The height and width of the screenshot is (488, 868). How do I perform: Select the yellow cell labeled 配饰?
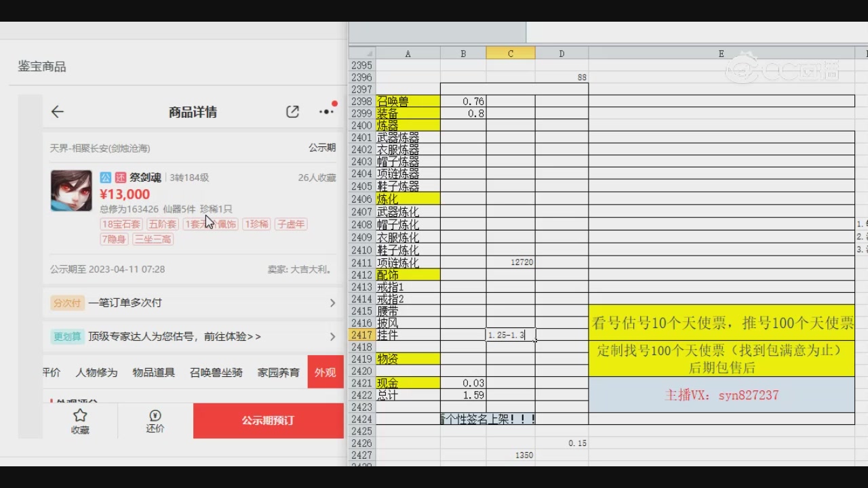tap(408, 275)
